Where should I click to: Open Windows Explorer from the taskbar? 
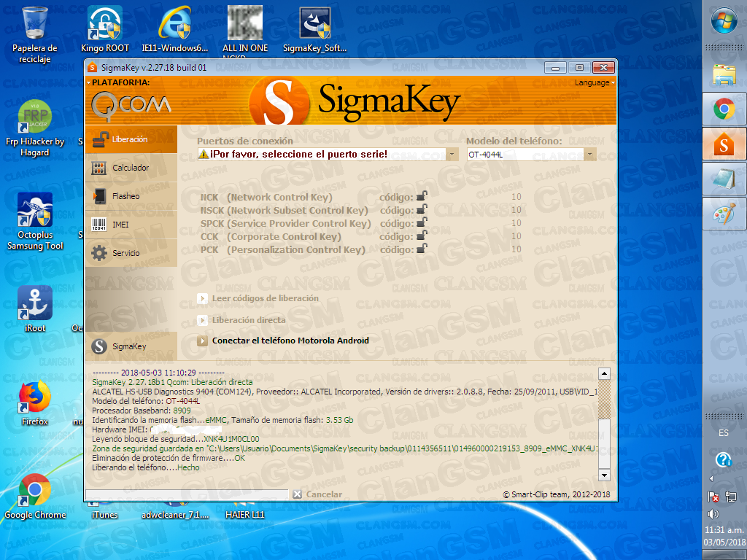[x=724, y=75]
